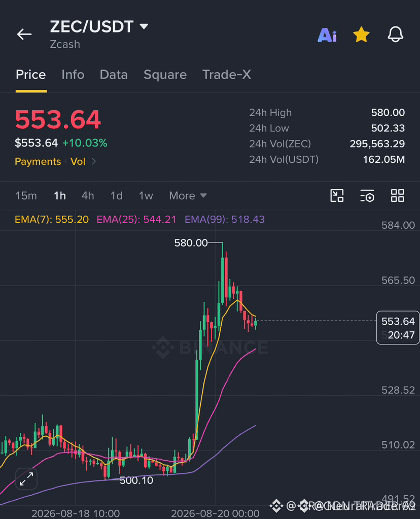Tap the 580.00 chart high marker
This screenshot has width=420, height=519.
coord(191,243)
